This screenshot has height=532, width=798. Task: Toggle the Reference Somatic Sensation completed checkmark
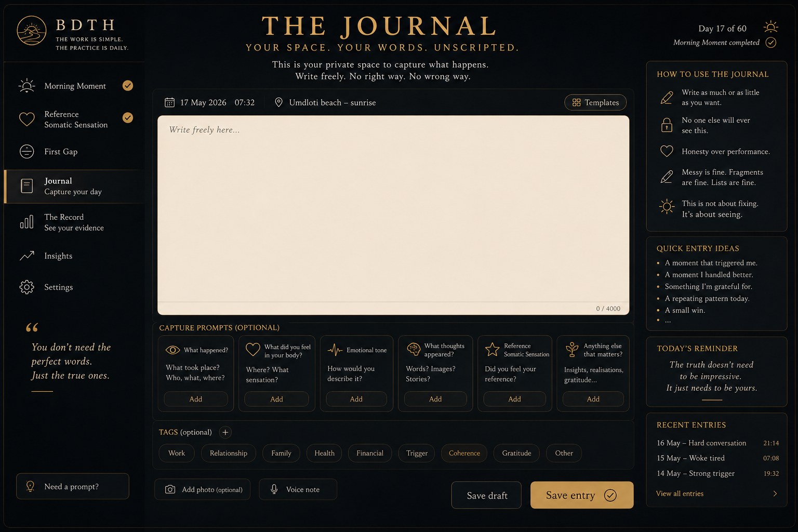(x=128, y=118)
